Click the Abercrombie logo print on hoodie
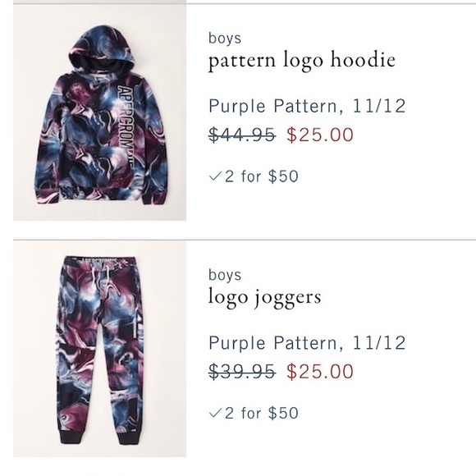Image resolution: width=476 pixels, height=476 pixels. 126,126
